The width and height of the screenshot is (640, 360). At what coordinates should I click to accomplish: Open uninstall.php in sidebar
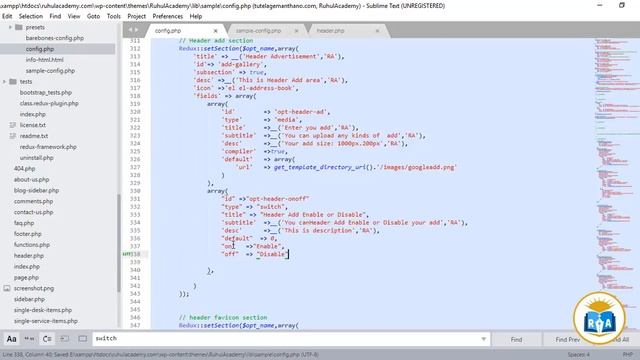point(36,158)
